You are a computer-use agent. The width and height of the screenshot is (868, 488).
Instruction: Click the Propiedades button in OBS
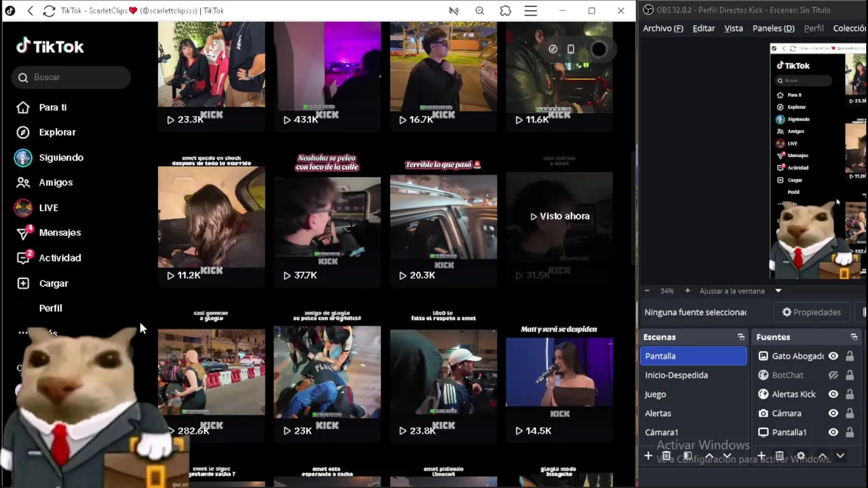811,312
